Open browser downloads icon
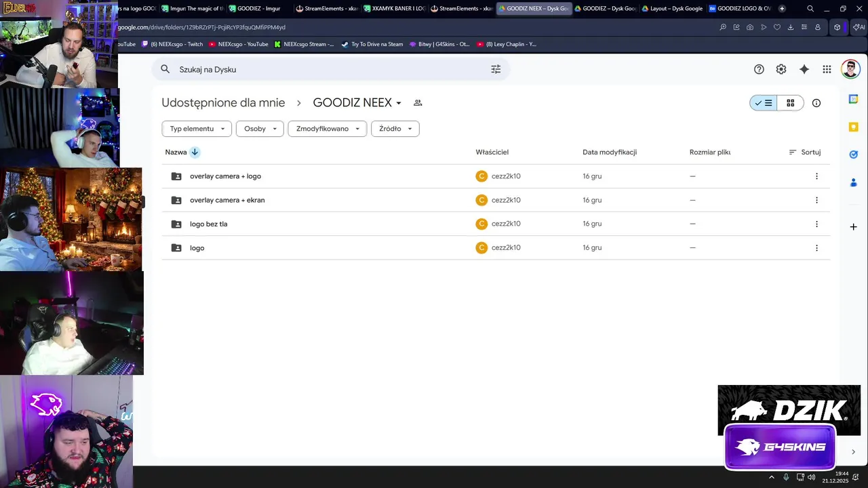 (x=791, y=27)
